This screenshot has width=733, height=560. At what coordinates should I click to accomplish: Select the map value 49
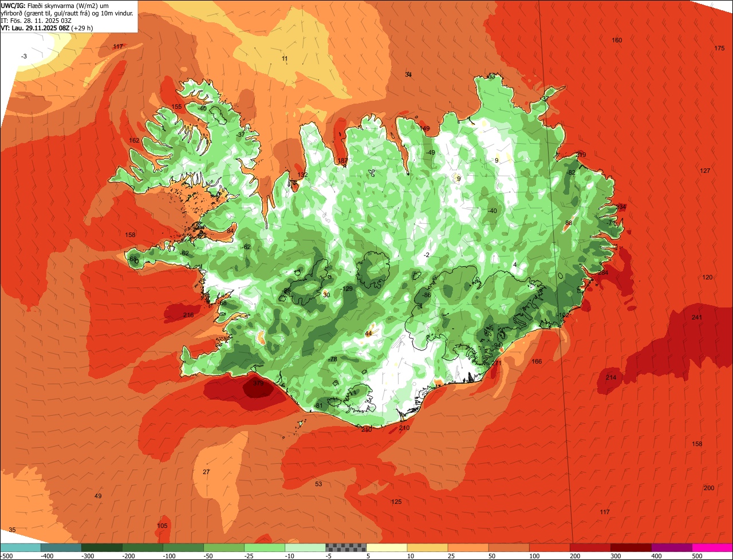(98, 496)
